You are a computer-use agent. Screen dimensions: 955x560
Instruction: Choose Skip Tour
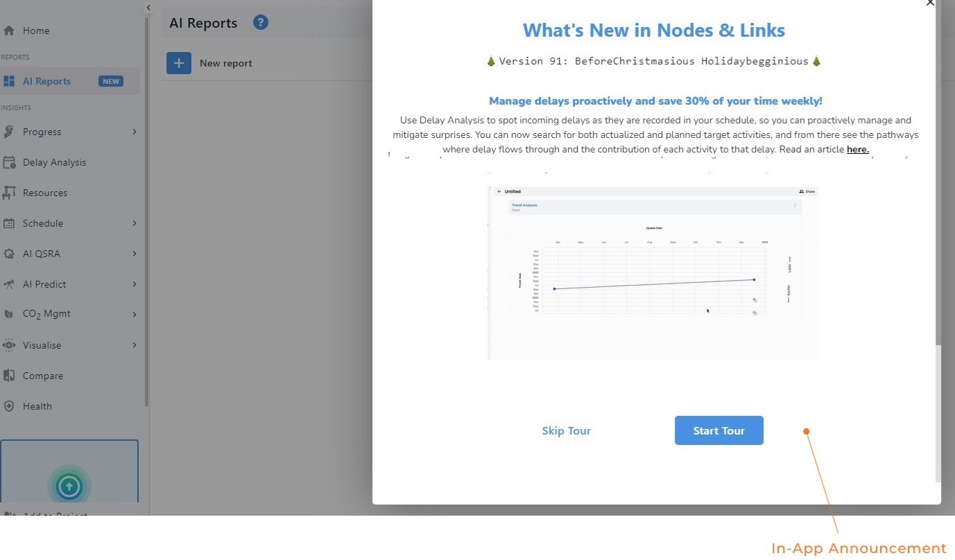566,430
